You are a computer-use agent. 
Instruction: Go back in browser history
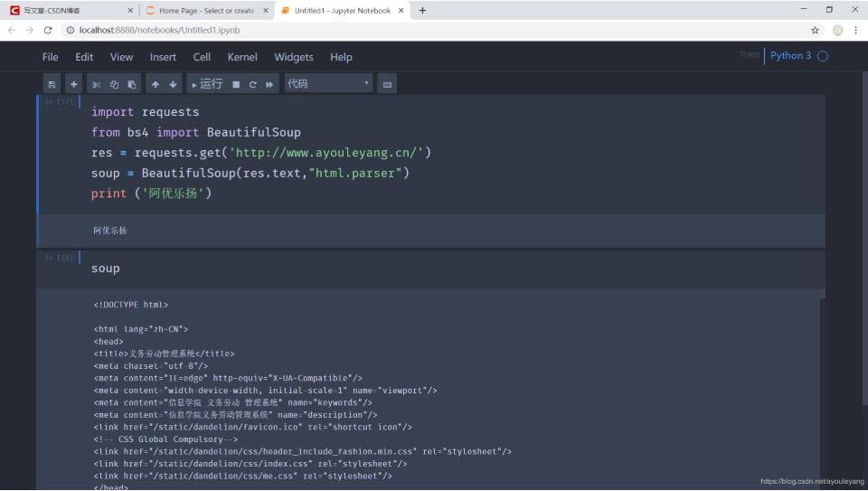click(12, 30)
